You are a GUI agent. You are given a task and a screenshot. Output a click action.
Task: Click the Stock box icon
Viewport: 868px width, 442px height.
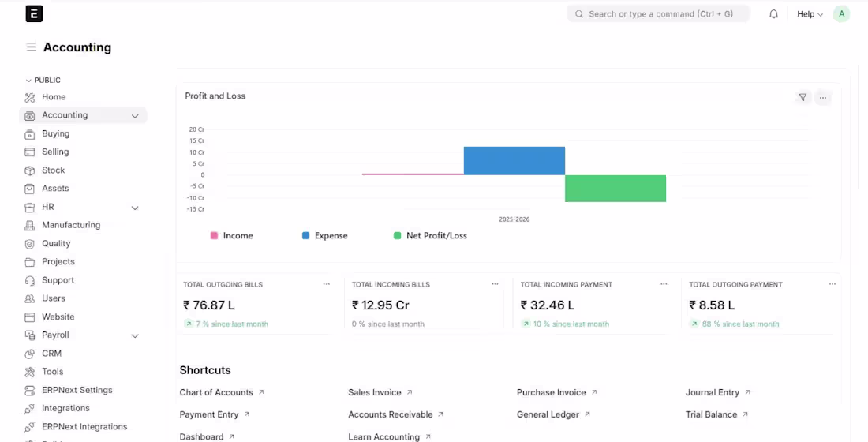(x=30, y=170)
